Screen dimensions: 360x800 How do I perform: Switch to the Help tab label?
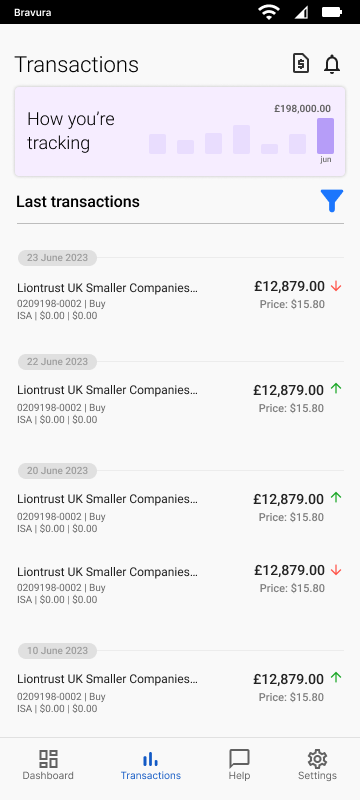point(239,776)
